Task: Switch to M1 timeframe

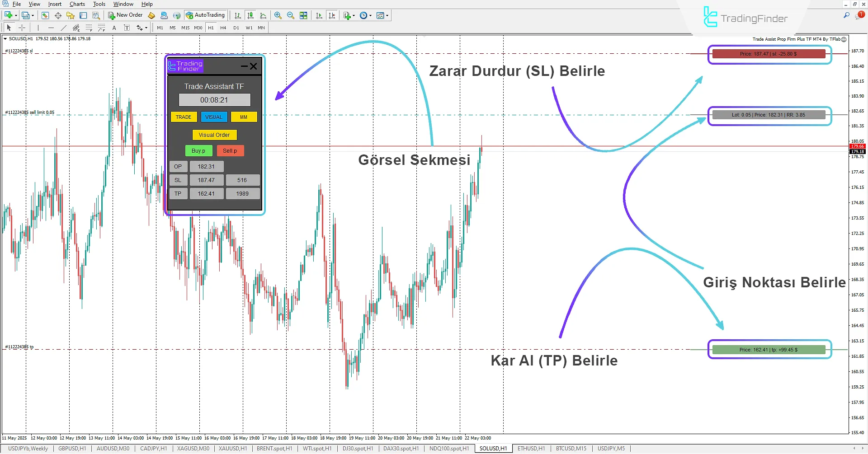Action: tap(160, 28)
